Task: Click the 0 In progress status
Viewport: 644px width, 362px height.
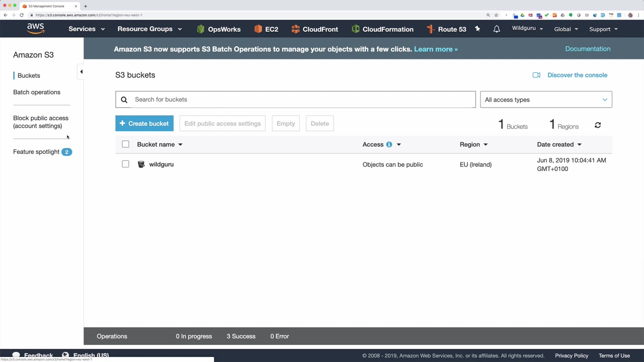Action: (194, 336)
